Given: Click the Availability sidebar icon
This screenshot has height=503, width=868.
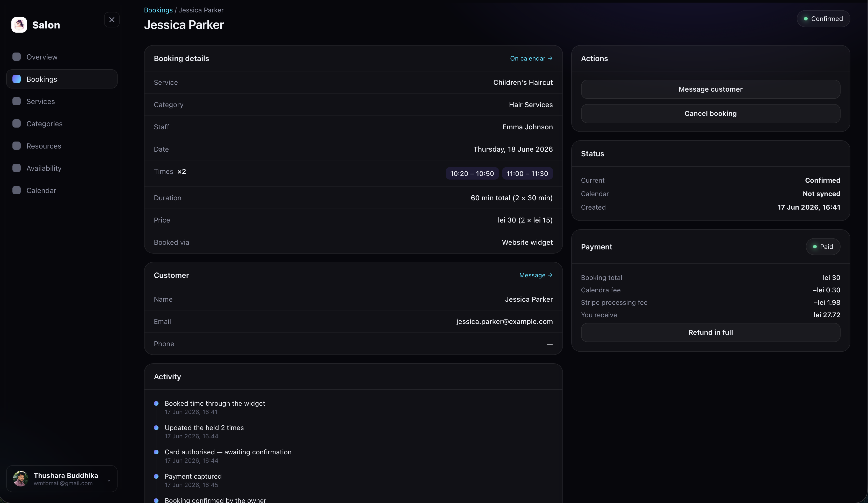Looking at the screenshot, I should pyautogui.click(x=17, y=168).
